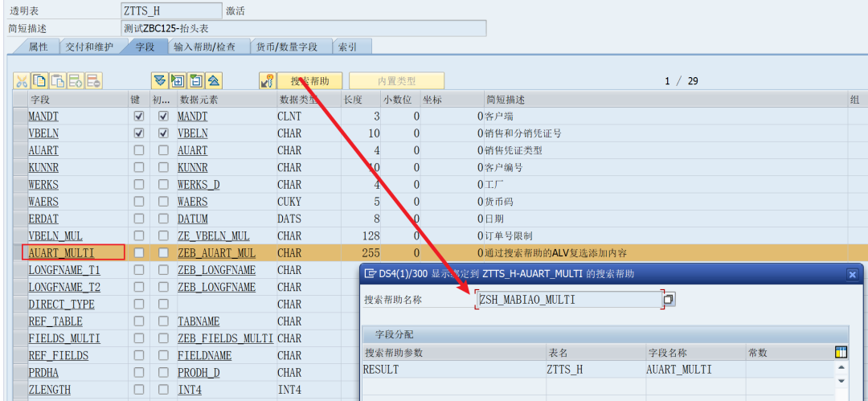Screen dimensions: 868x401
Task: Select the 字段 tab
Action: 145,47
